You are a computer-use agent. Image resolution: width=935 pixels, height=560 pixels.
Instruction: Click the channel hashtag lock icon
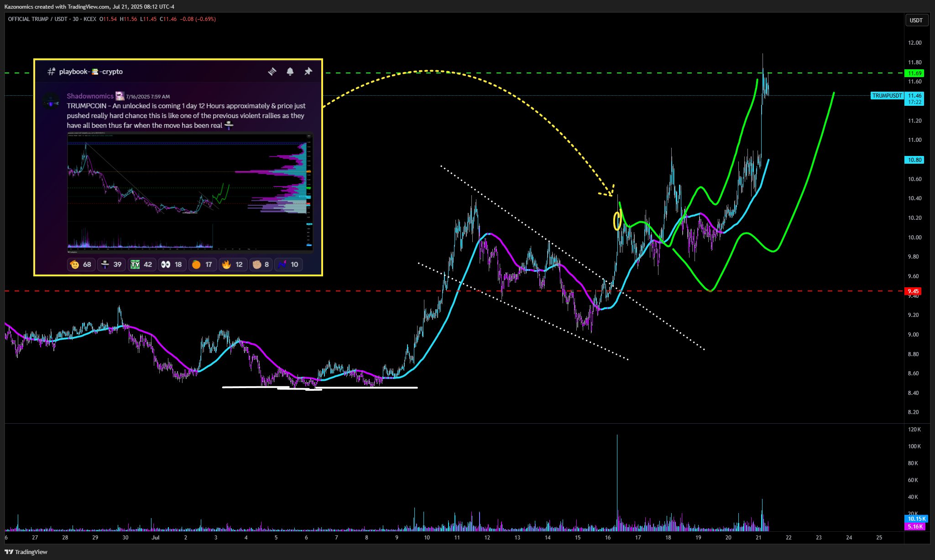pos(51,72)
